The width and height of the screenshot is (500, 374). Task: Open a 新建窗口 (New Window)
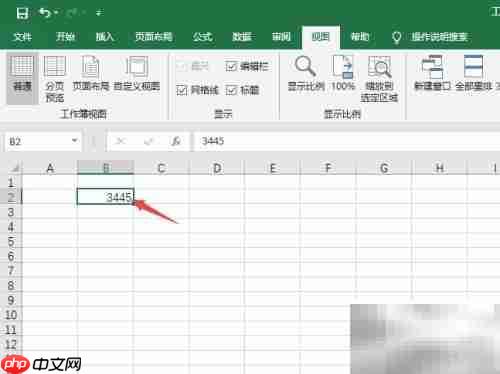point(432,74)
